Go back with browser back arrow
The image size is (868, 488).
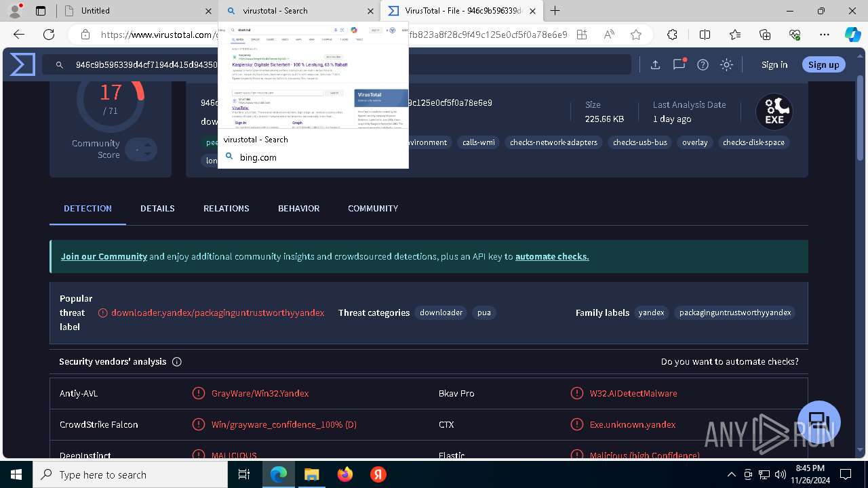click(19, 35)
